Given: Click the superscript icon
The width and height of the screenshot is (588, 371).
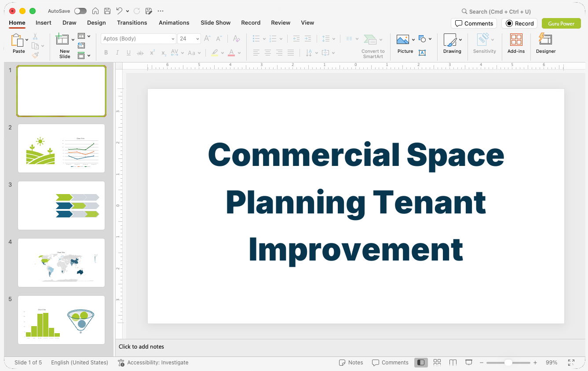Looking at the screenshot, I should [x=152, y=53].
